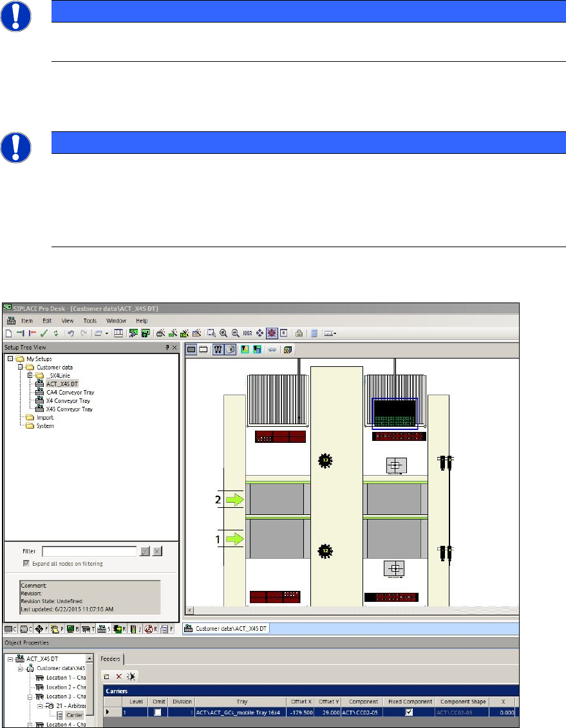Open the Item menu
The height and width of the screenshot is (728, 566).
[27, 321]
